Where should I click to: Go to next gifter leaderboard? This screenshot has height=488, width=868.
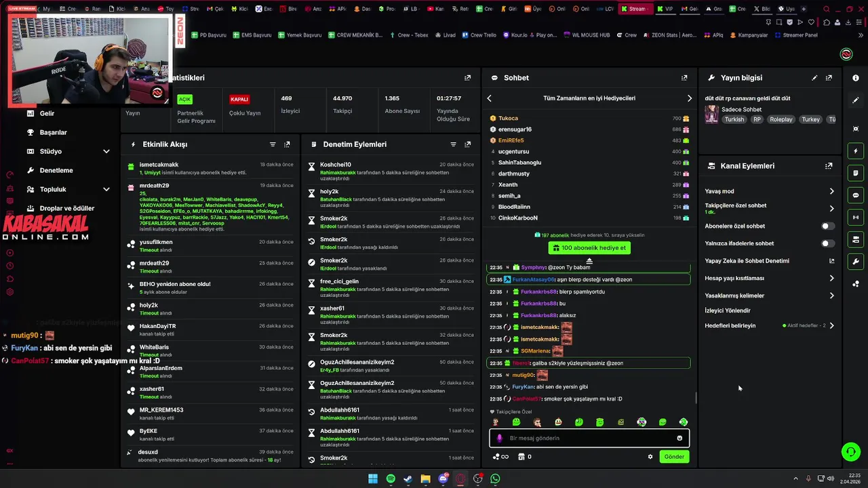(x=690, y=98)
